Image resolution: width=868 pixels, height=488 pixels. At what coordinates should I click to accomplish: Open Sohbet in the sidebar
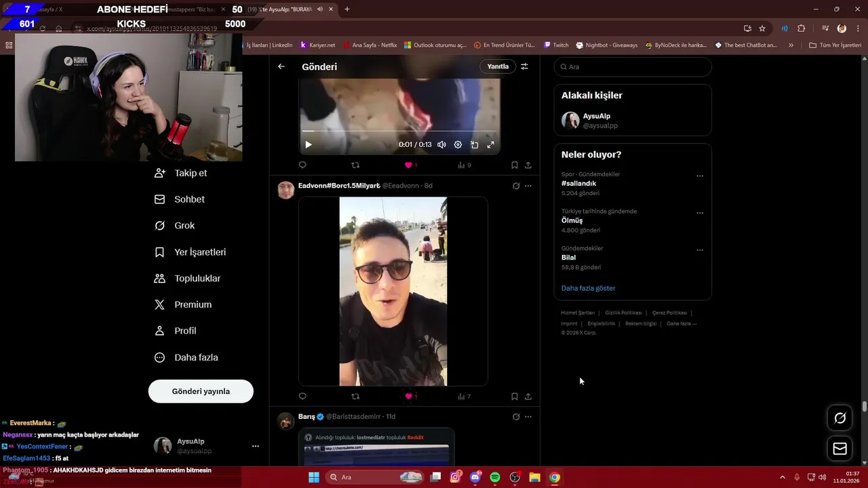(x=180, y=199)
